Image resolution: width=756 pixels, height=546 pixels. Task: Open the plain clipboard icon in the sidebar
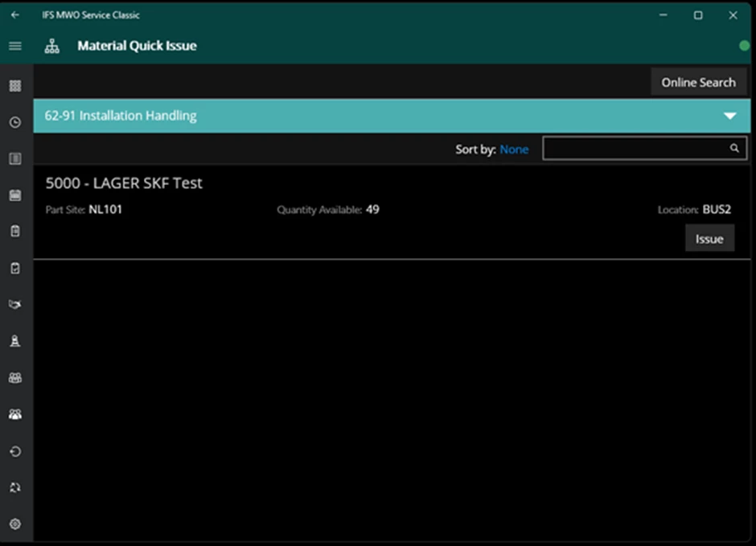tap(15, 232)
